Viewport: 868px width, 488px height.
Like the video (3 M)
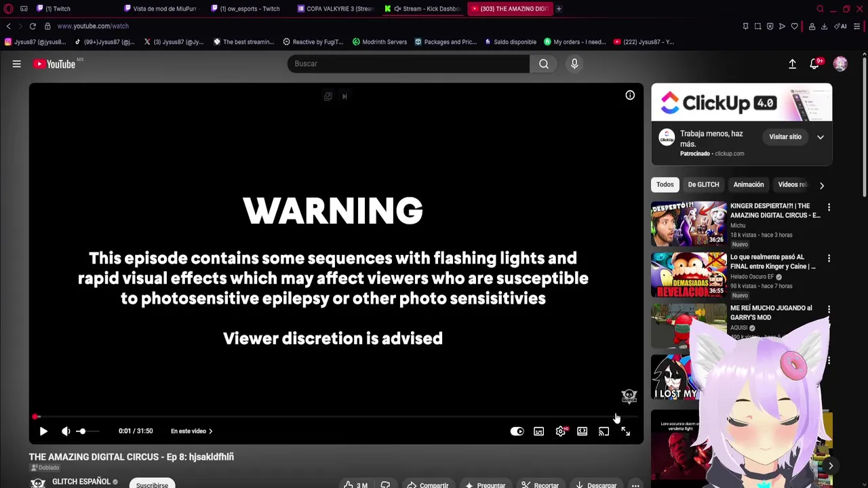point(356,485)
